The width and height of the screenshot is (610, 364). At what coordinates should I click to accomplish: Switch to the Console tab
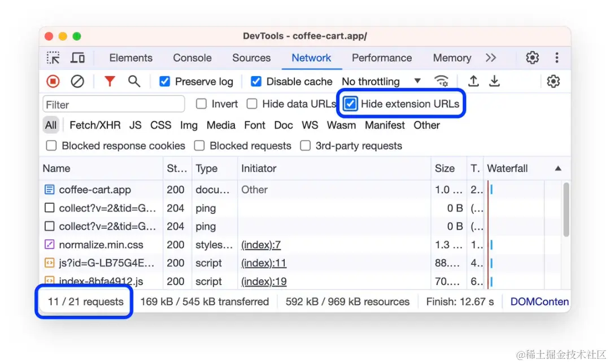[192, 58]
